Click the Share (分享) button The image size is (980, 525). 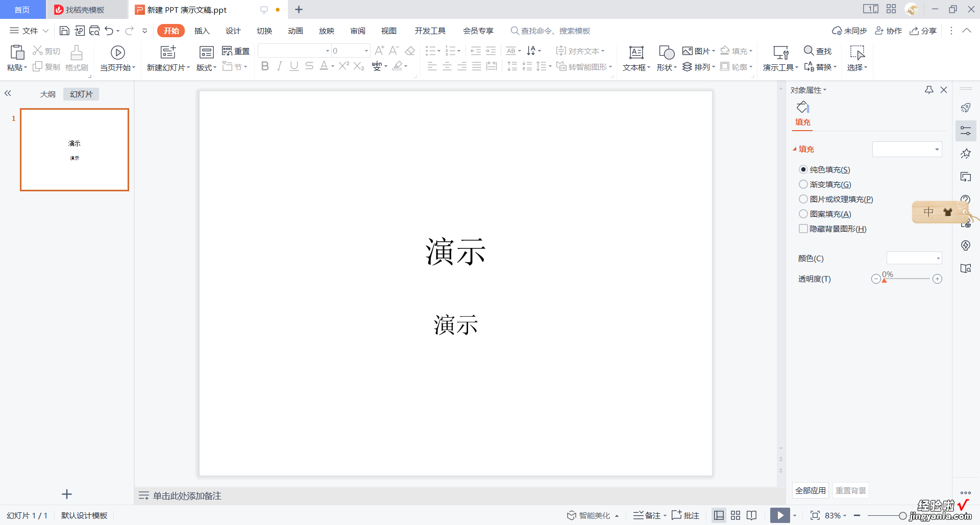(x=923, y=31)
